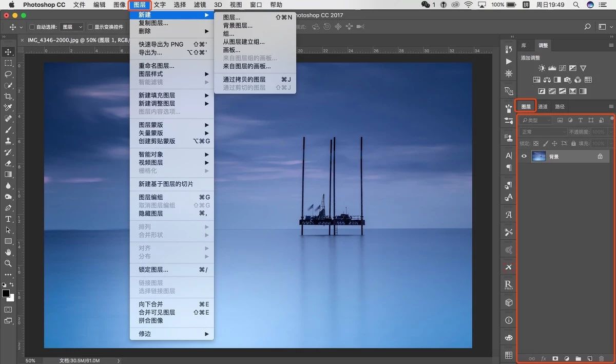
Task: Click the Add layer style fx icon
Action: pos(543,358)
